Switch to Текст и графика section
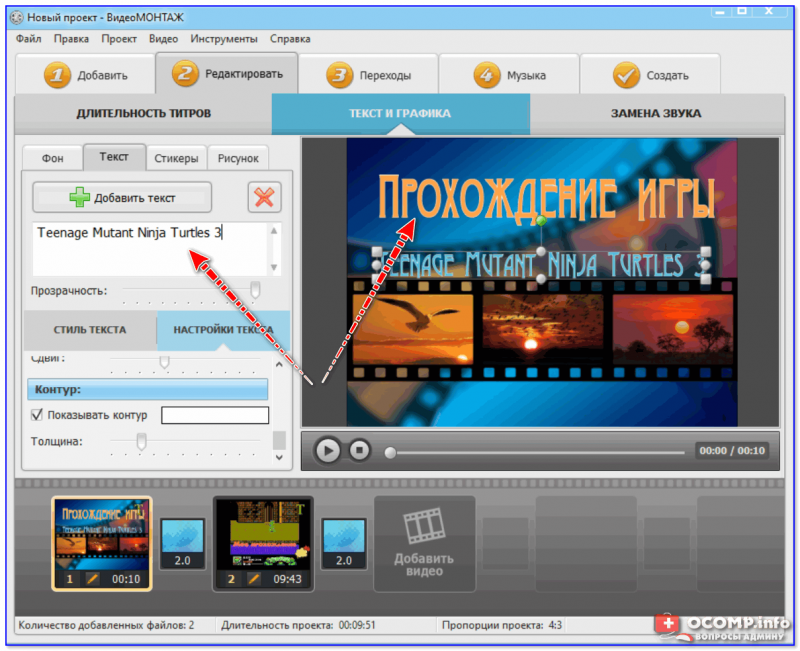 click(401, 113)
